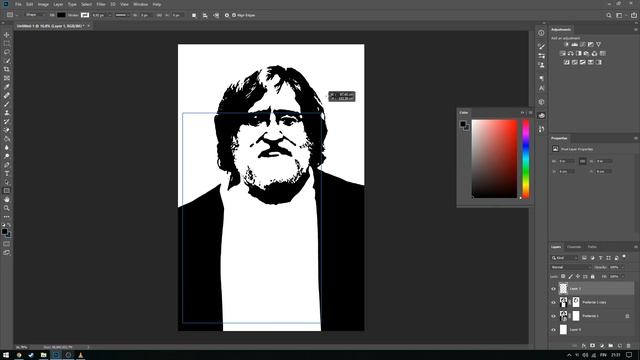Image resolution: width=640 pixels, height=360 pixels.
Task: Select the Brush tool
Action: click(x=7, y=104)
